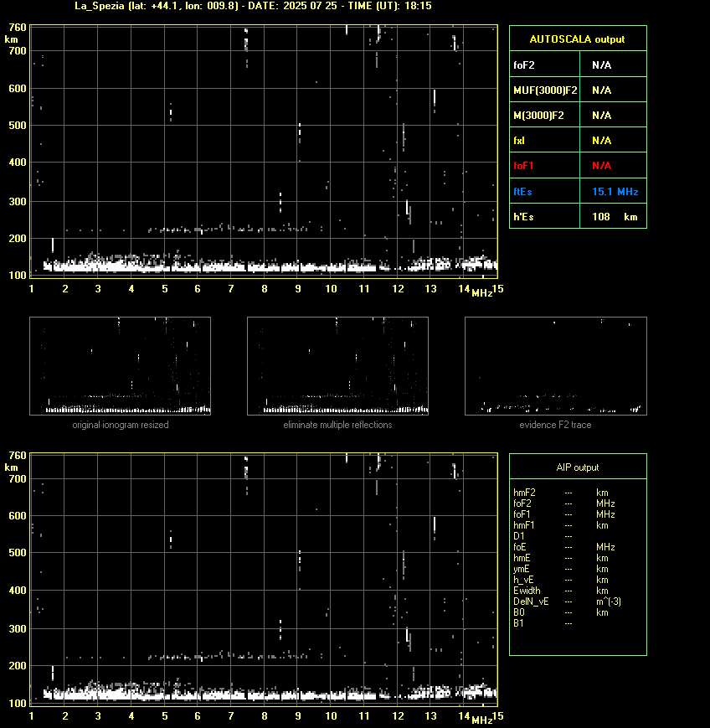Click the foF2 label in AUTOSCALA table

pyautogui.click(x=524, y=65)
